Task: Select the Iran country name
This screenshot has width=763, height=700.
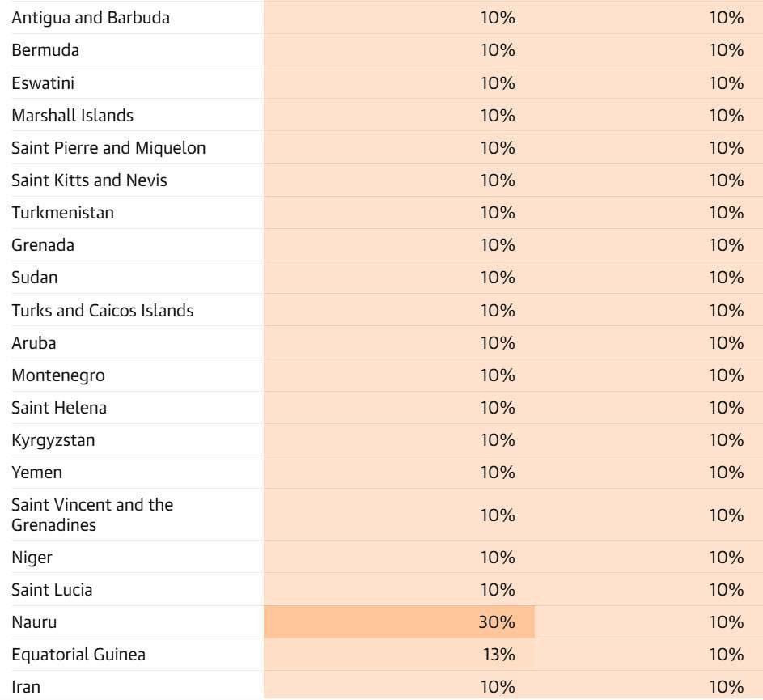Action: point(26,687)
